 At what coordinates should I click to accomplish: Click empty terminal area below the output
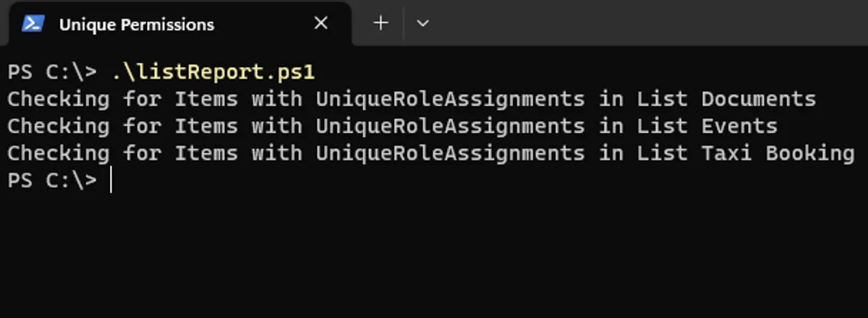coord(434,253)
